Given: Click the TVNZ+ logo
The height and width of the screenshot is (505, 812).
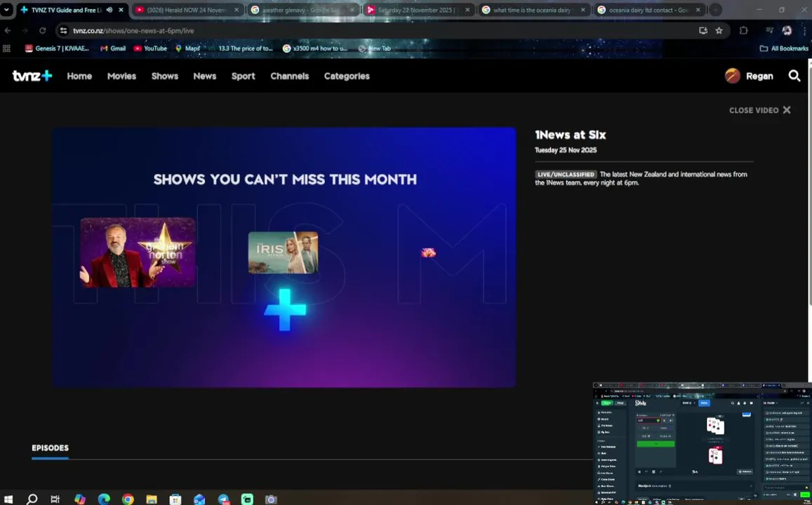Looking at the screenshot, I should [x=32, y=76].
